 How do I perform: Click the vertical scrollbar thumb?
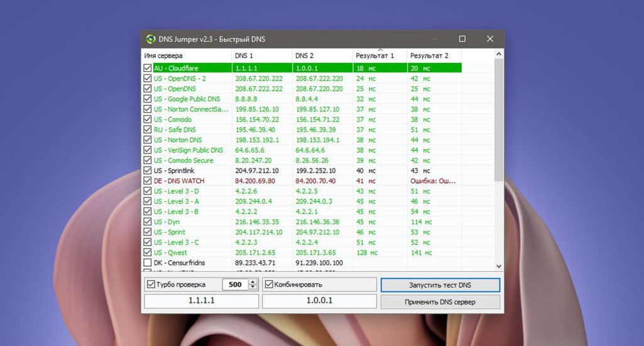499,120
